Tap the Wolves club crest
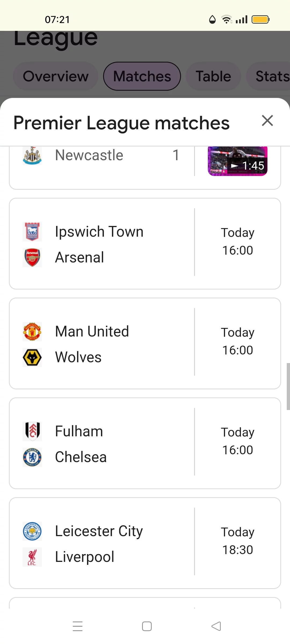This screenshot has height=644, width=290. pos(32,357)
